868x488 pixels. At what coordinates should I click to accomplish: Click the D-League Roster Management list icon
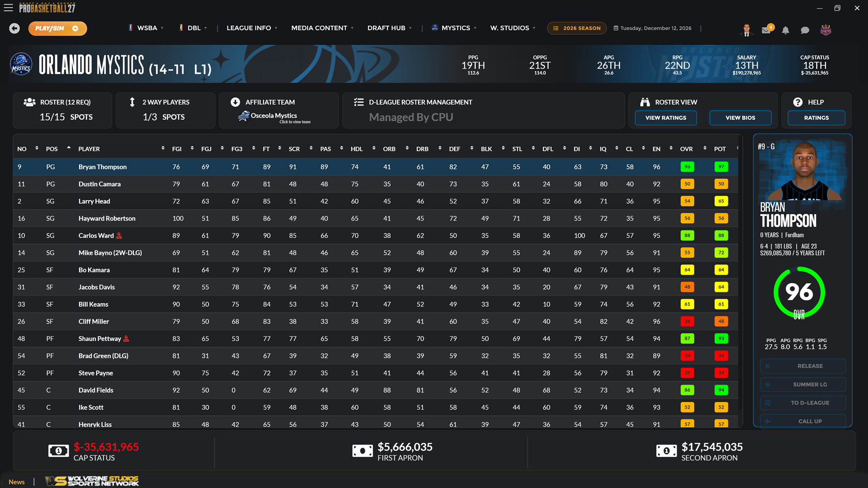pyautogui.click(x=359, y=102)
